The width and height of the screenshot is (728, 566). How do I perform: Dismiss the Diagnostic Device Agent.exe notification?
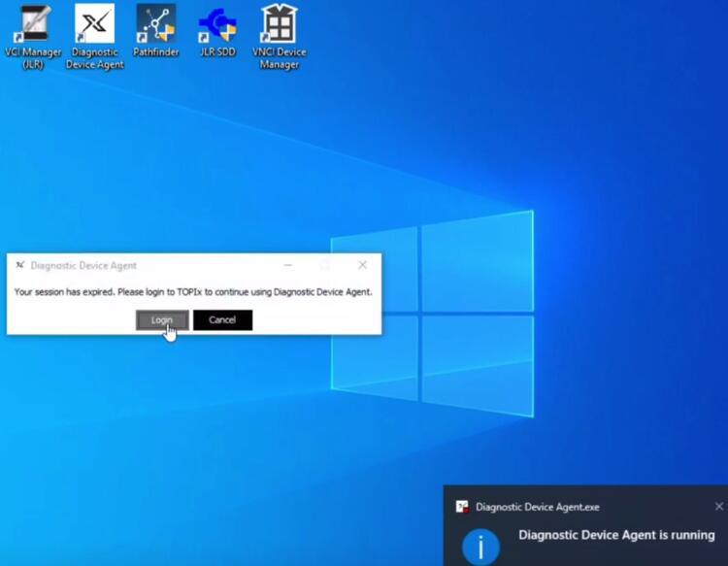point(719,506)
